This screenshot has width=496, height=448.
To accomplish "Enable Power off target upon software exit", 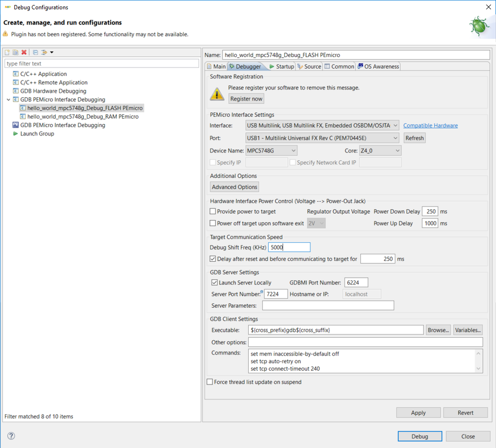I will (213, 223).
